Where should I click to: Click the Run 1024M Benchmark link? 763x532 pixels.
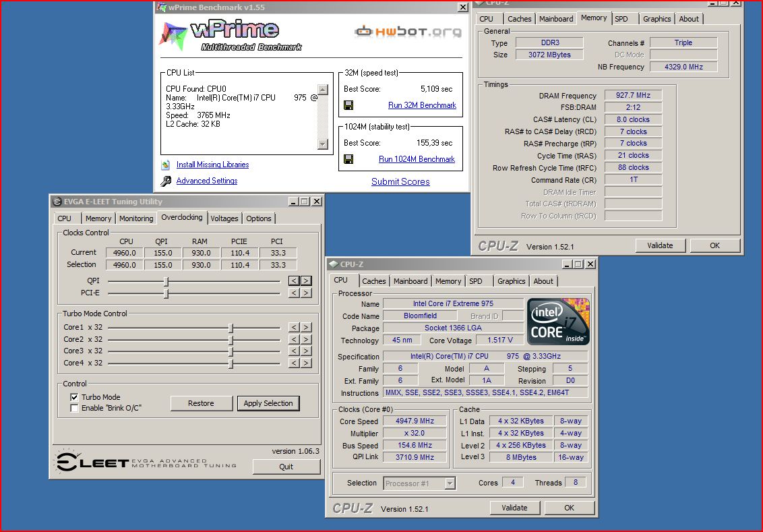click(x=417, y=159)
